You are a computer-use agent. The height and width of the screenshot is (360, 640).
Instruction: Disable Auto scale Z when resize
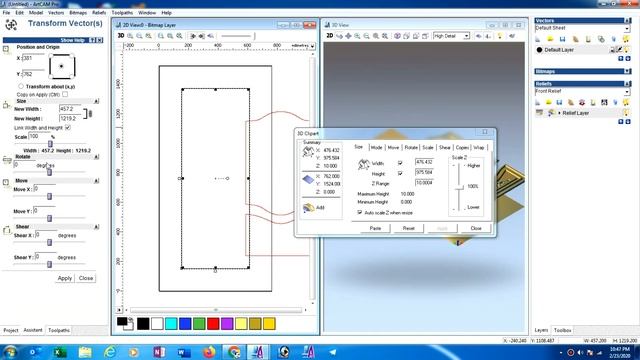[360, 213]
